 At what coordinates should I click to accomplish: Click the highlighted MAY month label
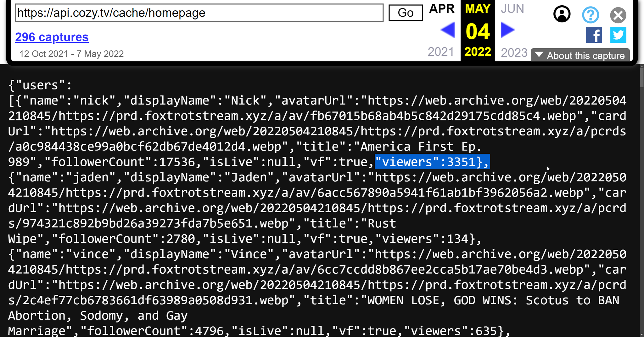point(478,9)
